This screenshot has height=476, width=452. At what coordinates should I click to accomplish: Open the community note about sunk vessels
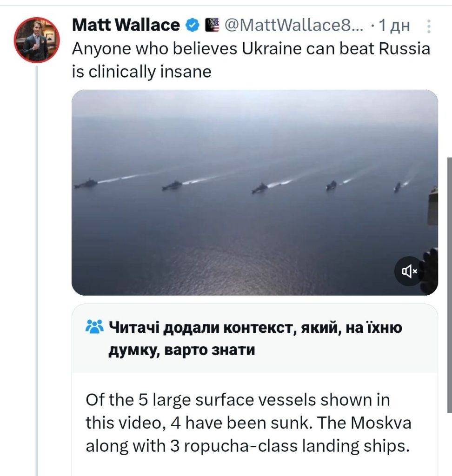(x=248, y=423)
